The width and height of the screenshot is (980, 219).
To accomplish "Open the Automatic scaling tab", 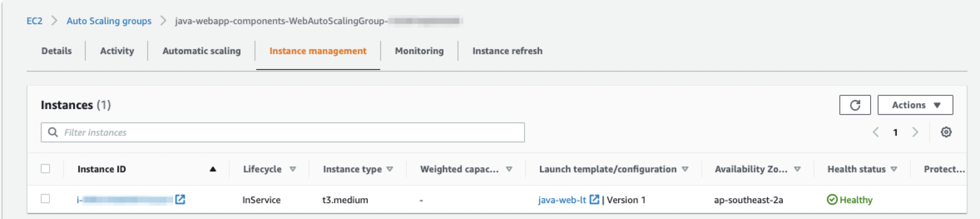I will click(x=201, y=51).
